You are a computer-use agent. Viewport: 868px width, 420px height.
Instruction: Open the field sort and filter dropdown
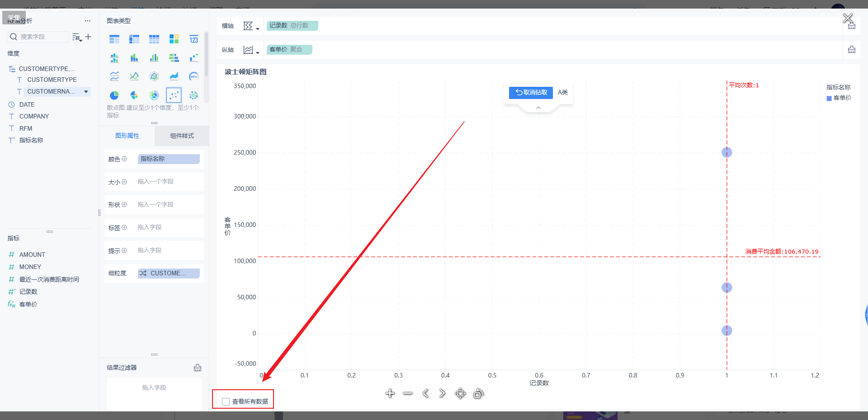(x=77, y=37)
